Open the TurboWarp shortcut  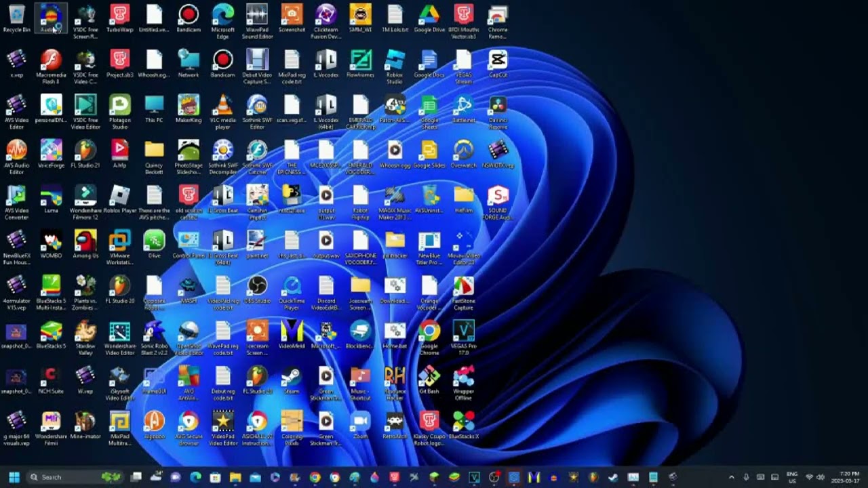(x=120, y=18)
